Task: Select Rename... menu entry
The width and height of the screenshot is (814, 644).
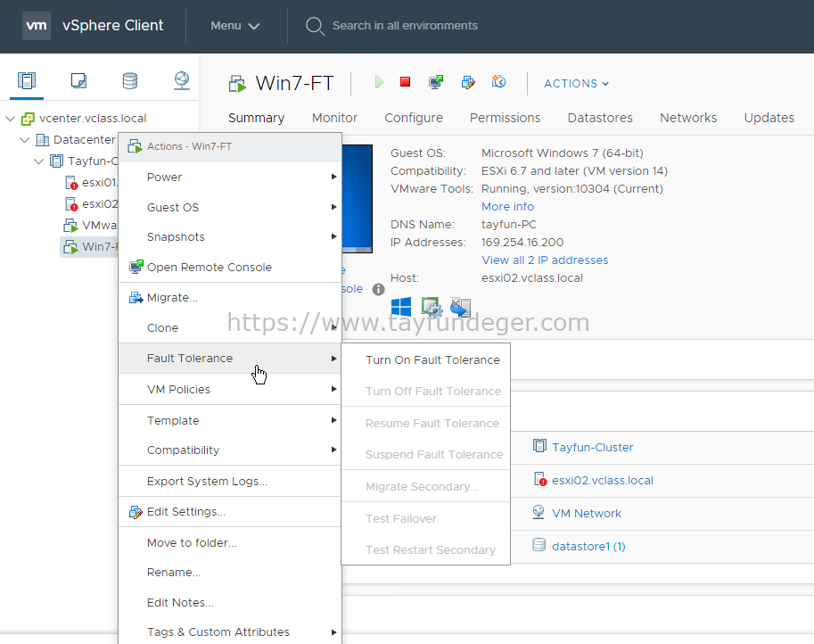Action: [230, 573]
